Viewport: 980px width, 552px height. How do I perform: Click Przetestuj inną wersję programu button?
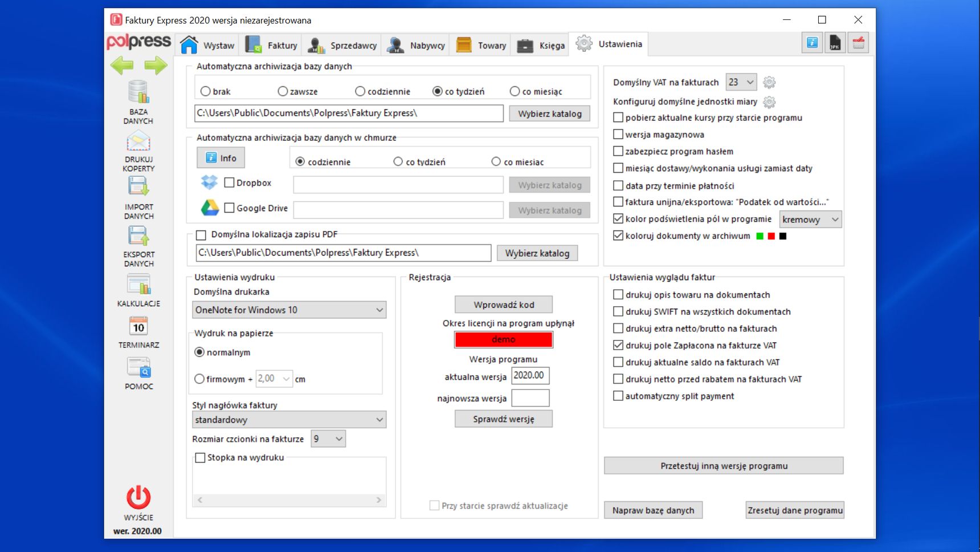724,466
